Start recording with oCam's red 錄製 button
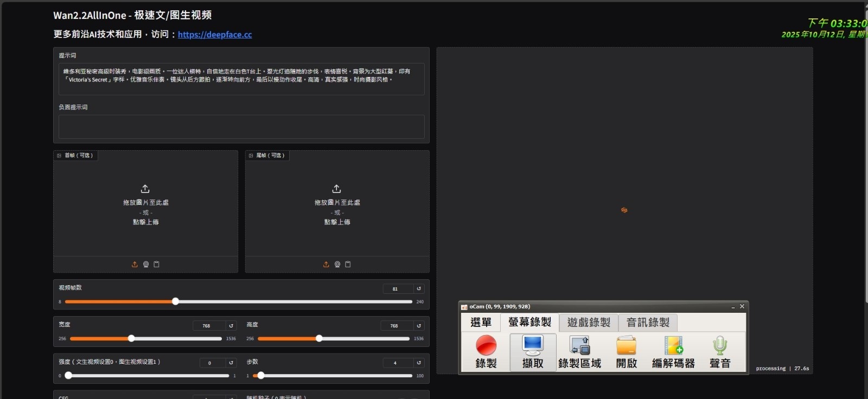Screen dimensions: 868x399 tap(486, 351)
